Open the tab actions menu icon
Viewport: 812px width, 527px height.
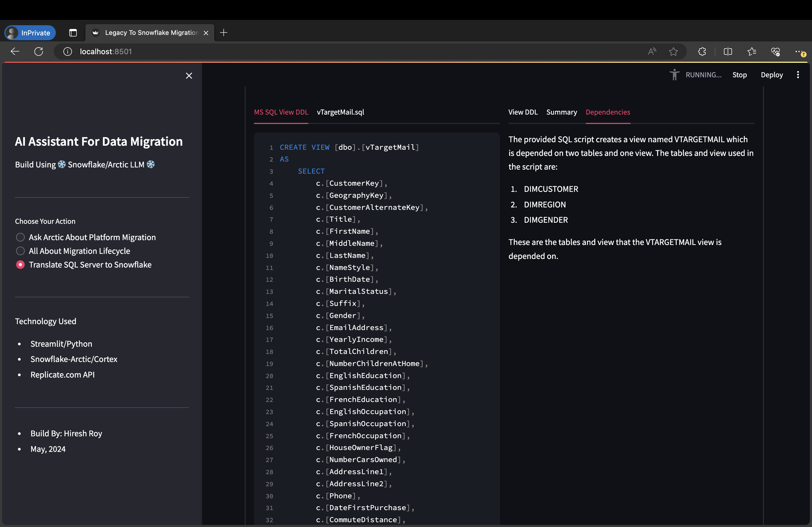[x=73, y=33]
